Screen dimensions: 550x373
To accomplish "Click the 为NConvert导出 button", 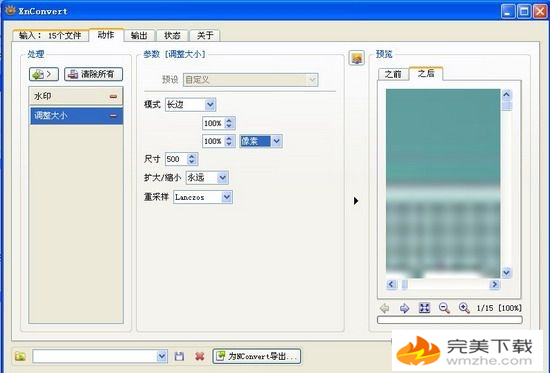I will [257, 357].
